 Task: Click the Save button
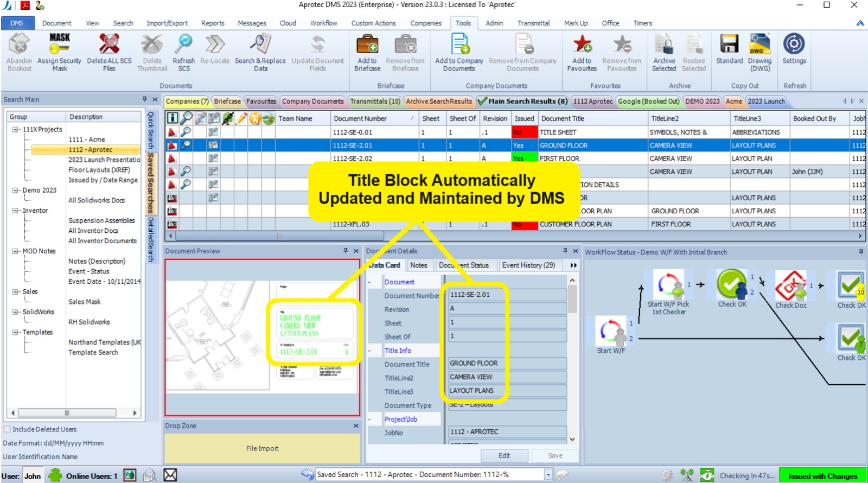pos(555,456)
